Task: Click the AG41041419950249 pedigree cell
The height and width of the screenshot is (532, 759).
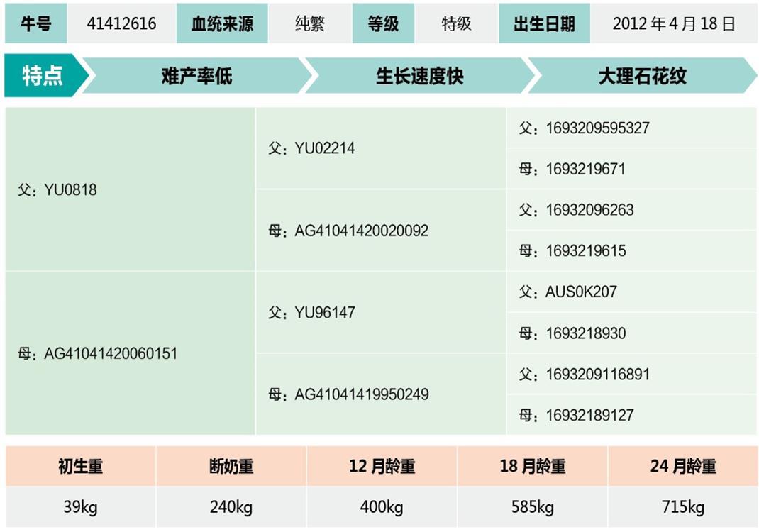Action: 348,394
